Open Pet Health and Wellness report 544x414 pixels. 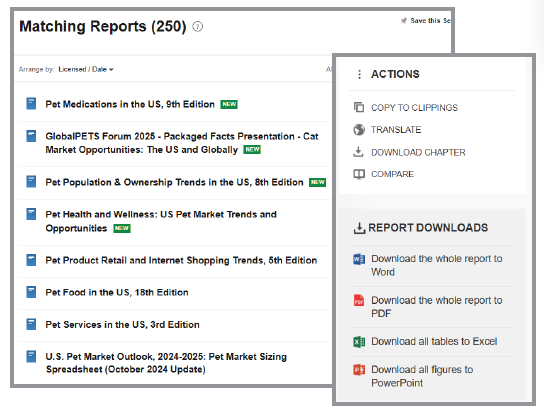click(161, 221)
